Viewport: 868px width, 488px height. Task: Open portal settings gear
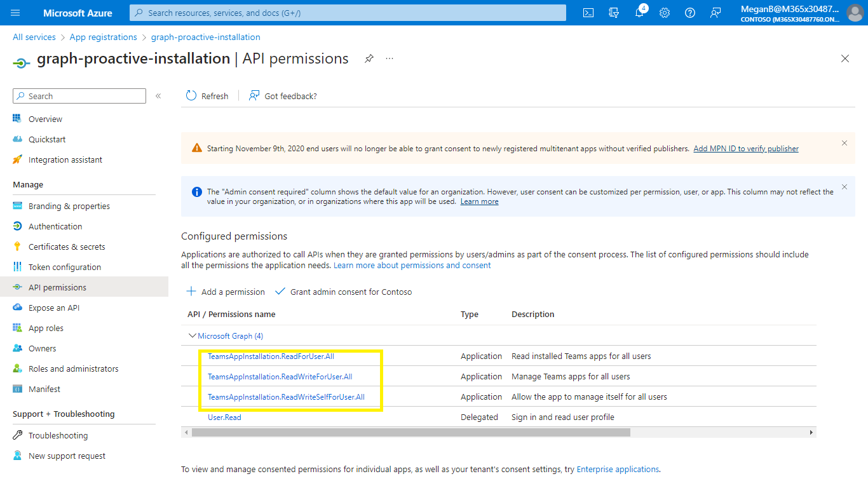click(x=665, y=13)
